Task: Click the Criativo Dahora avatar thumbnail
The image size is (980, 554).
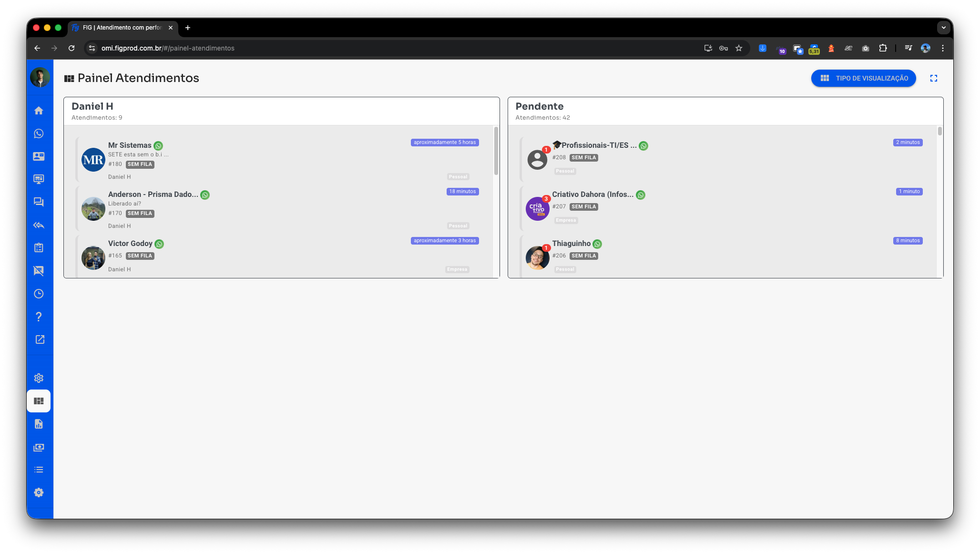Action: click(537, 209)
